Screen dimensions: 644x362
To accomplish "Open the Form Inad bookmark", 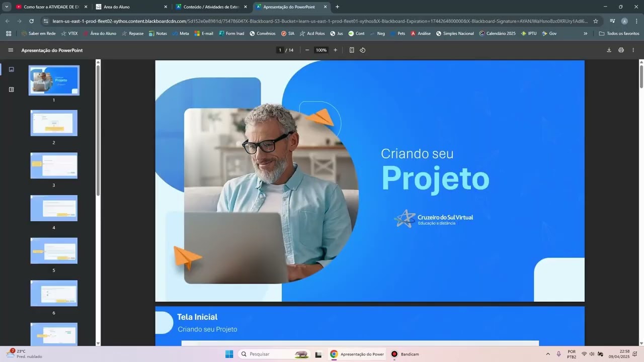I will point(231,34).
